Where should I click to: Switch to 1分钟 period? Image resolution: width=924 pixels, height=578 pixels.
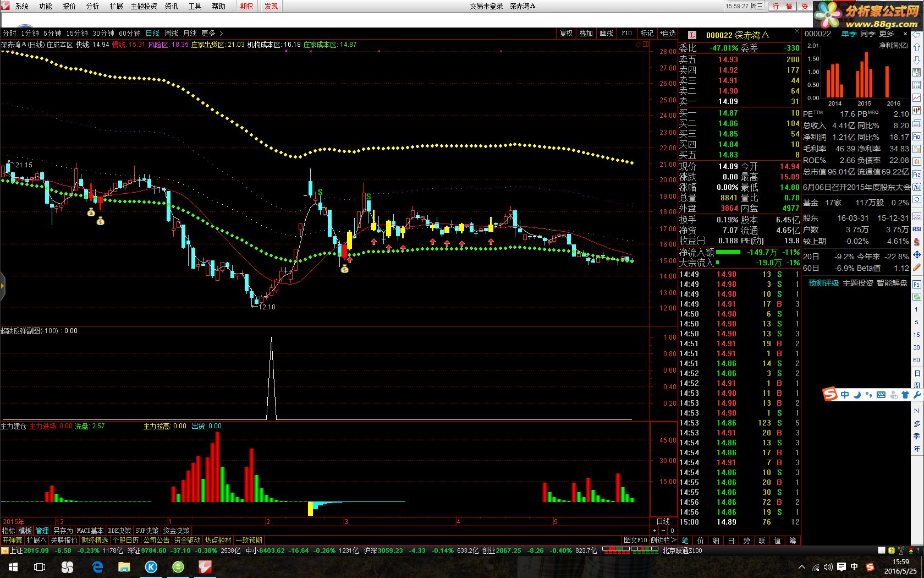30,34
